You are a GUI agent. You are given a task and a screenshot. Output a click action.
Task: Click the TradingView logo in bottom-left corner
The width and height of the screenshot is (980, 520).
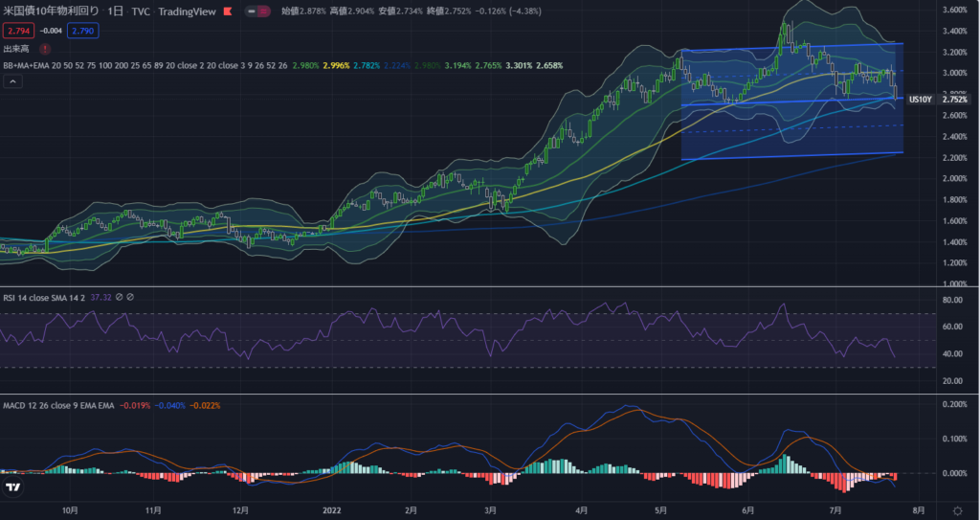[x=13, y=487]
